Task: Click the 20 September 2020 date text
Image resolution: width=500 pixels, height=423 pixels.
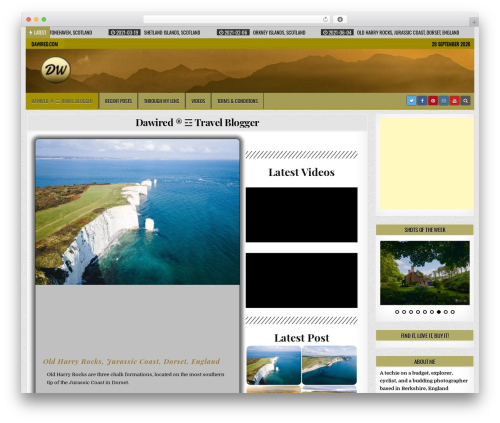Action: [x=451, y=44]
